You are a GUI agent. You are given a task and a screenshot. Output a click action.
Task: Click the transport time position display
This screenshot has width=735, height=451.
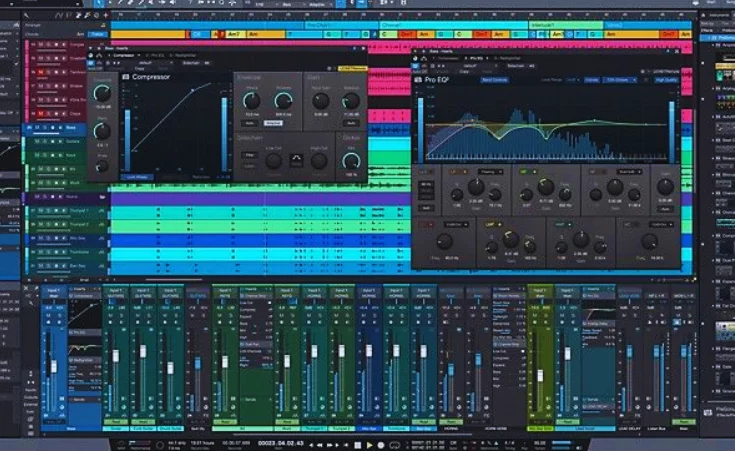point(280,443)
